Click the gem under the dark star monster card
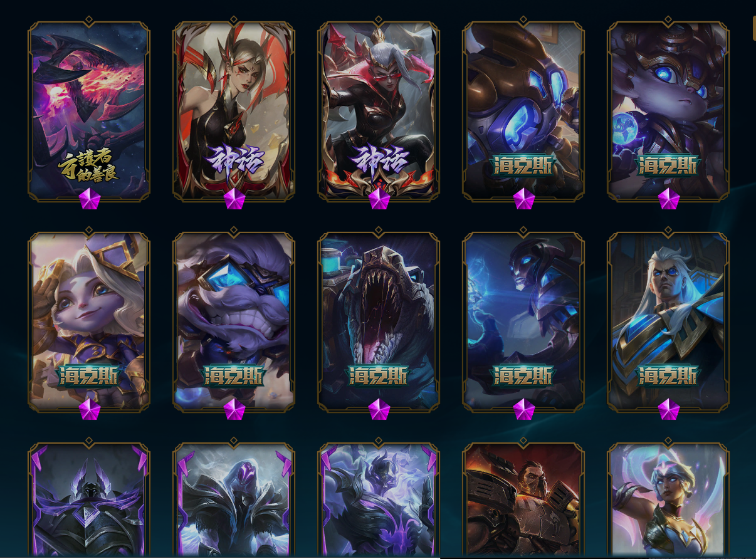The image size is (756, 559). [x=89, y=199]
